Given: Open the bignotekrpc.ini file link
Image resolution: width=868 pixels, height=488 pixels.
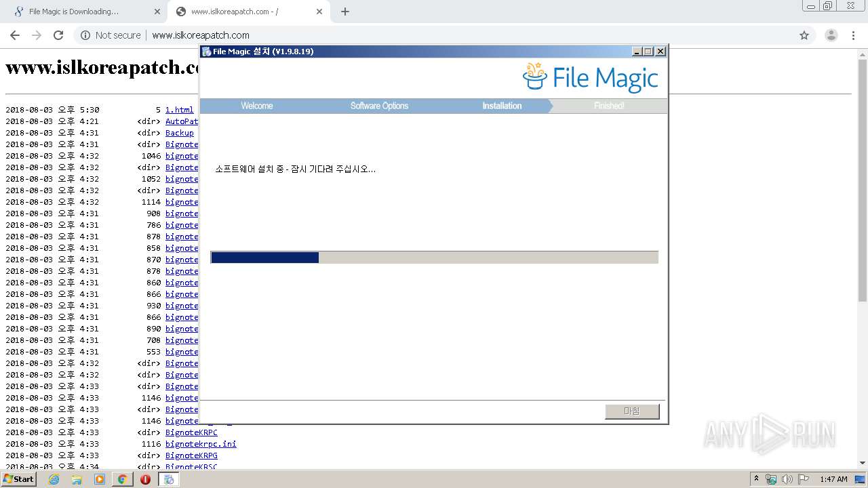Looking at the screenshot, I should tap(201, 444).
